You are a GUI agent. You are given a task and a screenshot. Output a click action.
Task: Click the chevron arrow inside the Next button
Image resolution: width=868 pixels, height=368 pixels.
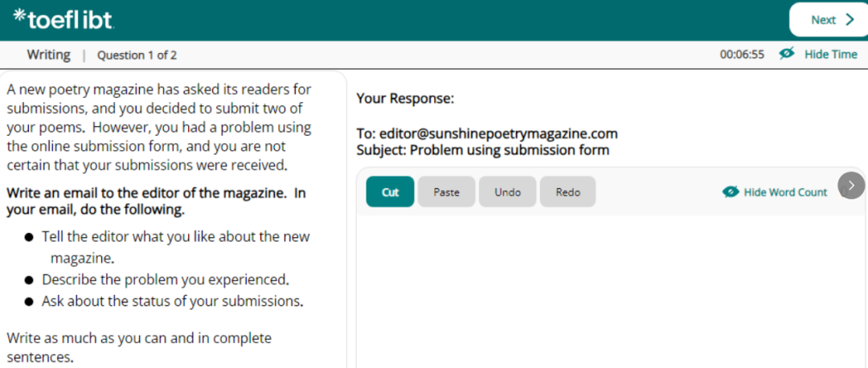pyautogui.click(x=850, y=20)
